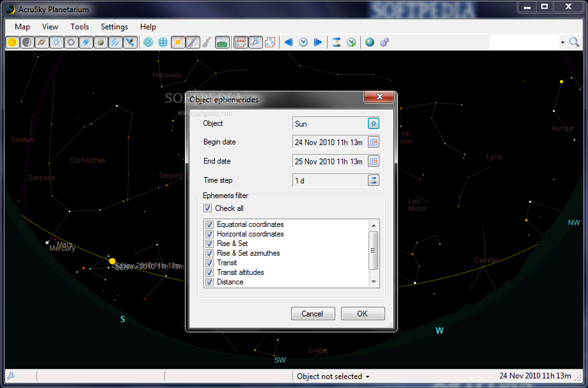Uncheck Transit altitudes

coord(210,272)
